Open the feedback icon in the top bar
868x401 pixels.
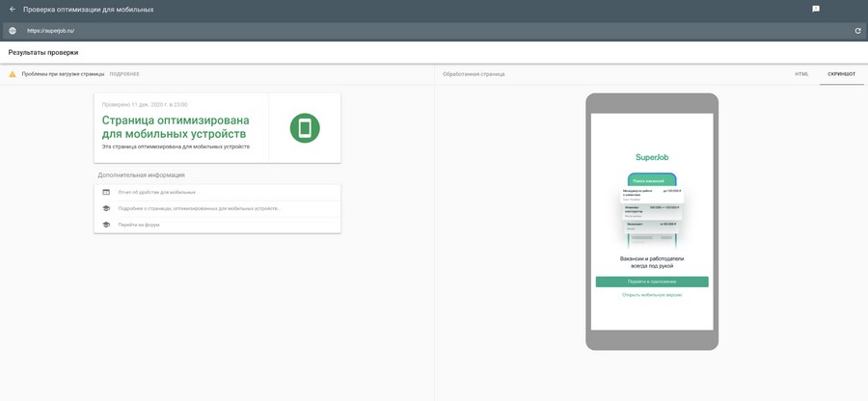coord(816,10)
